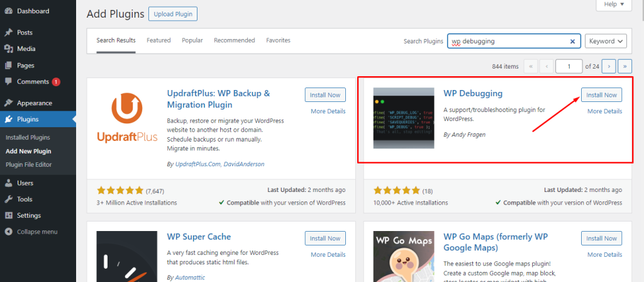Viewport: 644px width, 282px height.
Task: Click the Settings sliders icon
Action: 8,215
